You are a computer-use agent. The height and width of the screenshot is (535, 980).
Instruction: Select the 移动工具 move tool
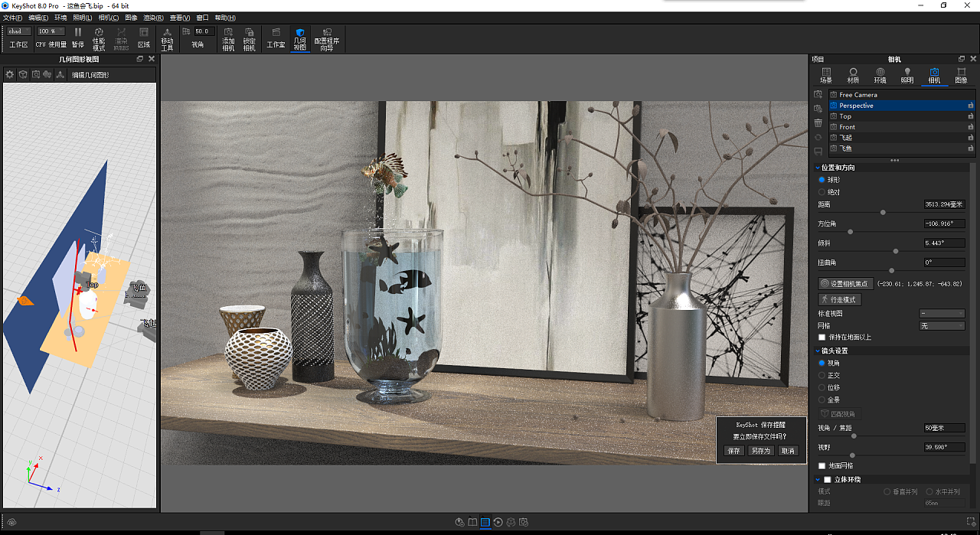tap(167, 33)
